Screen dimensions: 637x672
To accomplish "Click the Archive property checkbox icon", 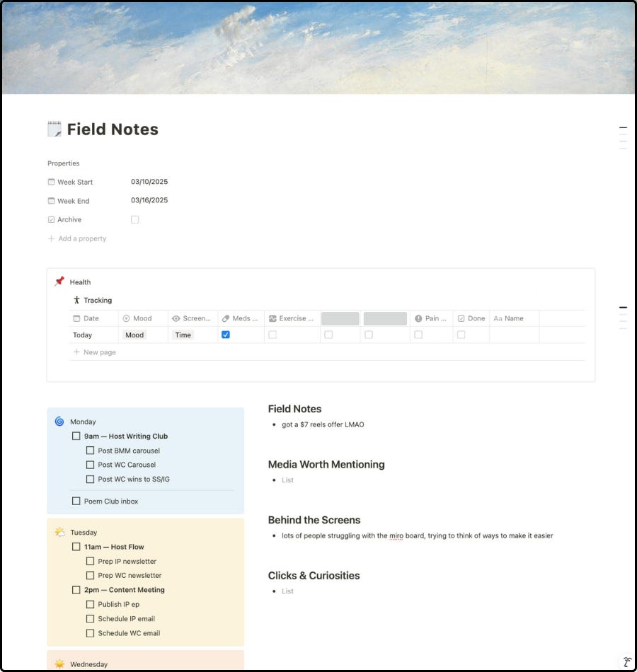I will pyautogui.click(x=51, y=220).
